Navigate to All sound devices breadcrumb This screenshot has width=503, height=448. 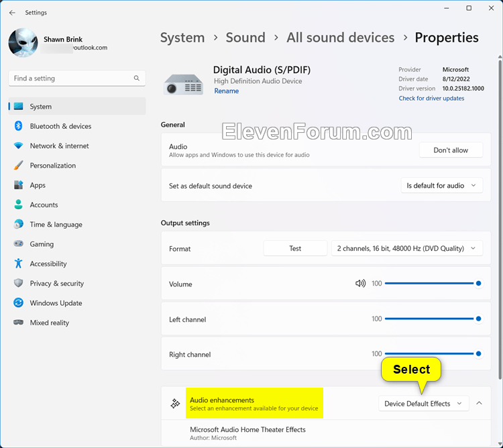point(340,38)
